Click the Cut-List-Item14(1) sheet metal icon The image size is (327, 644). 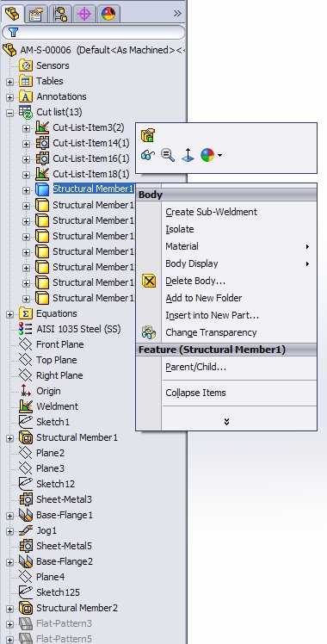42,143
